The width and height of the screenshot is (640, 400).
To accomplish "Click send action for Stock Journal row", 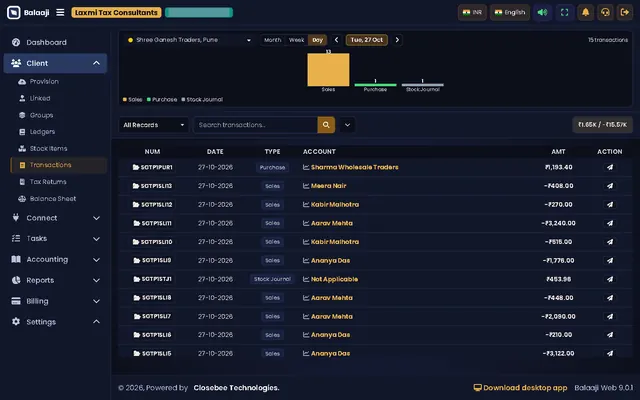I will pyautogui.click(x=610, y=279).
